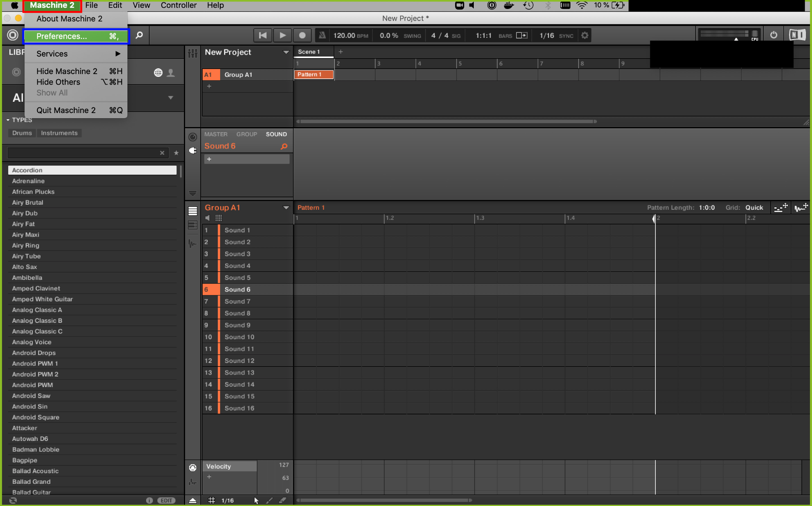This screenshot has height=506, width=812.
Task: Show the browser info icon
Action: coord(149,501)
